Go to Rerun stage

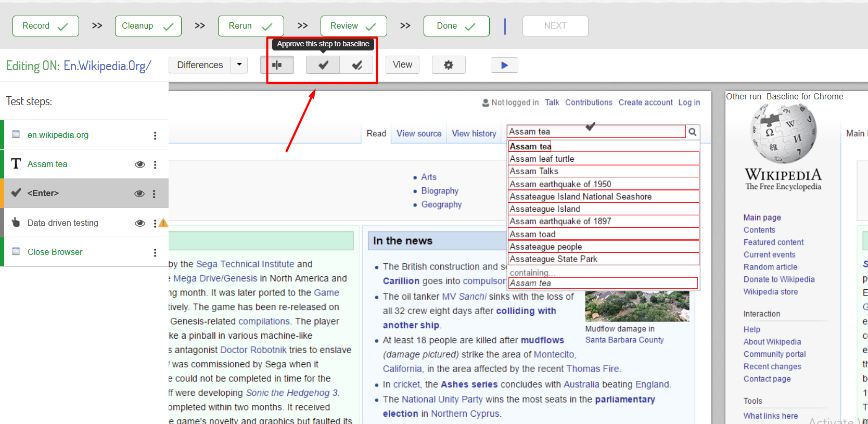click(x=251, y=26)
